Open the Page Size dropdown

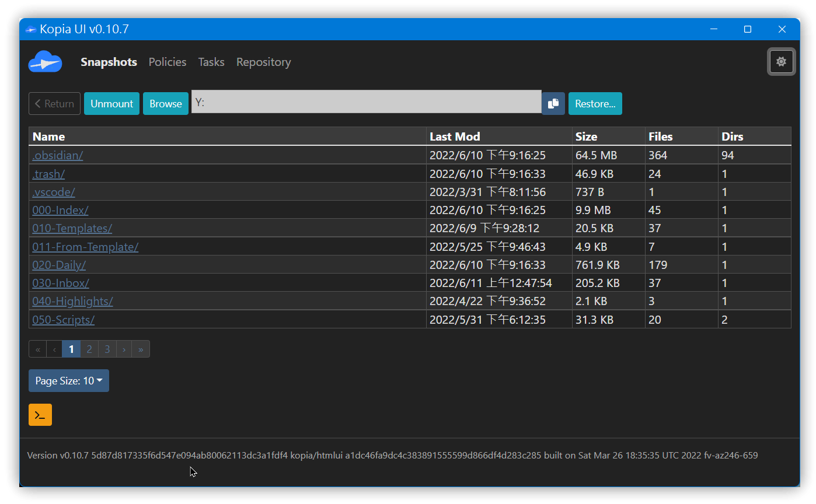pos(69,380)
